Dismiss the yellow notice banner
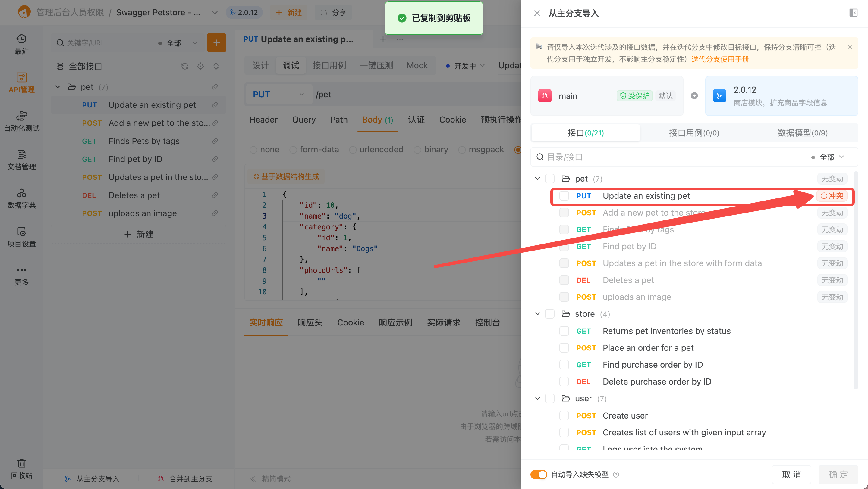This screenshot has width=868, height=489. point(850,47)
